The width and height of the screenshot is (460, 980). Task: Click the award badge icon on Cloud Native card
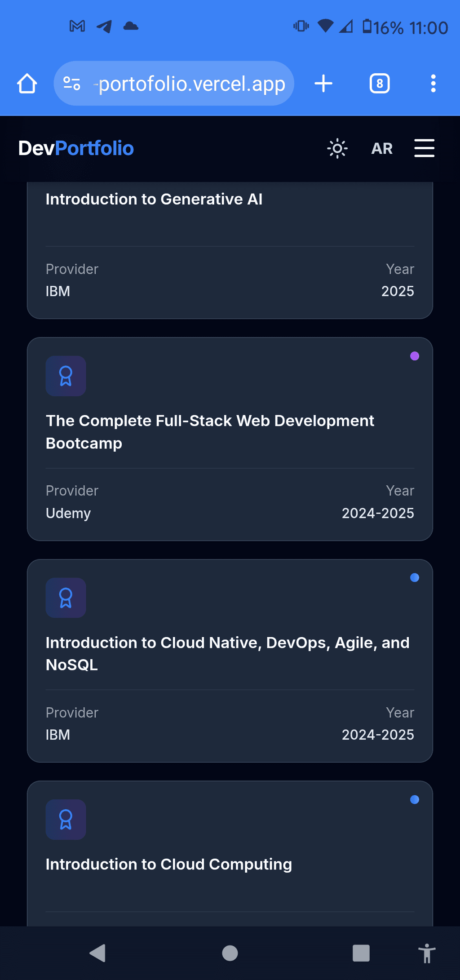click(66, 598)
